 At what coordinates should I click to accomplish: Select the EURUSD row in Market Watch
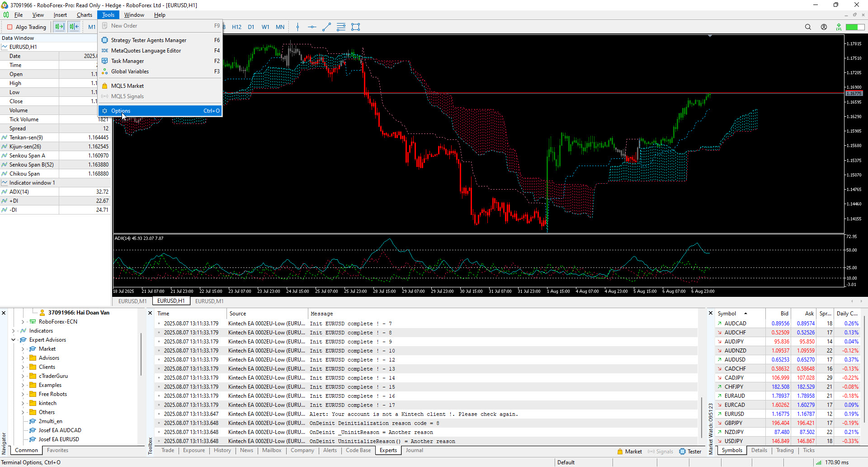pos(788,414)
